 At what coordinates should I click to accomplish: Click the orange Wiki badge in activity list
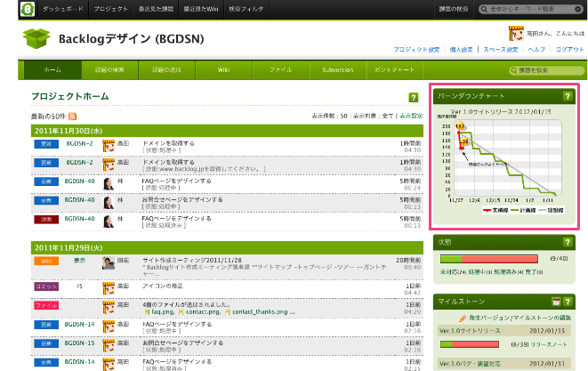tap(46, 261)
